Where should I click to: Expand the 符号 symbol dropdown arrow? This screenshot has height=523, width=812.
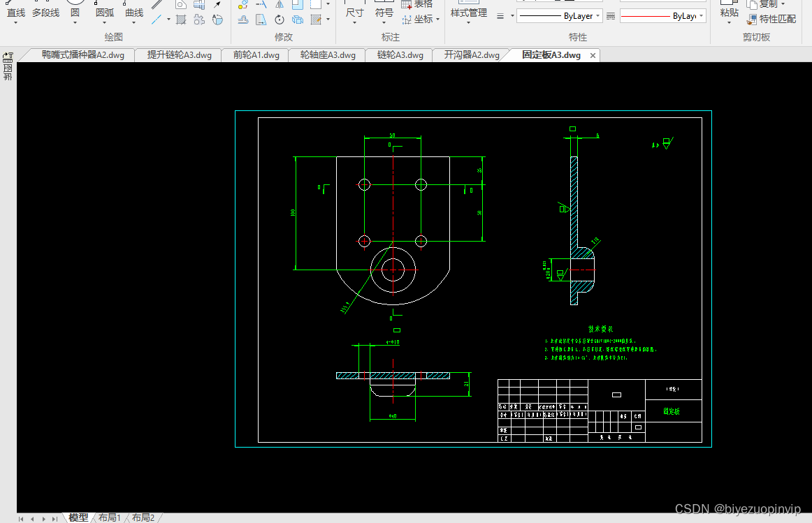[x=384, y=23]
